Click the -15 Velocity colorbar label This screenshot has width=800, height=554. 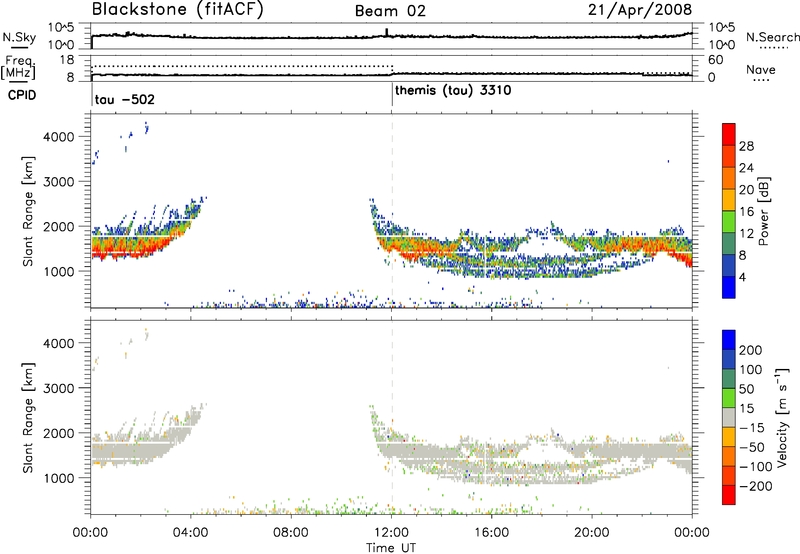[x=752, y=427]
